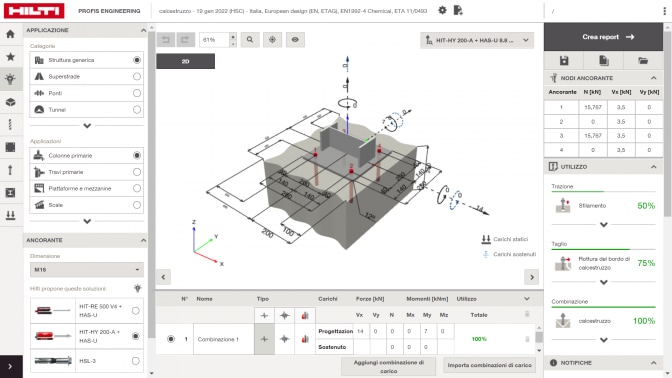This screenshot has height=378, width=672.
Task: Click Crea report button
Action: pyautogui.click(x=603, y=37)
